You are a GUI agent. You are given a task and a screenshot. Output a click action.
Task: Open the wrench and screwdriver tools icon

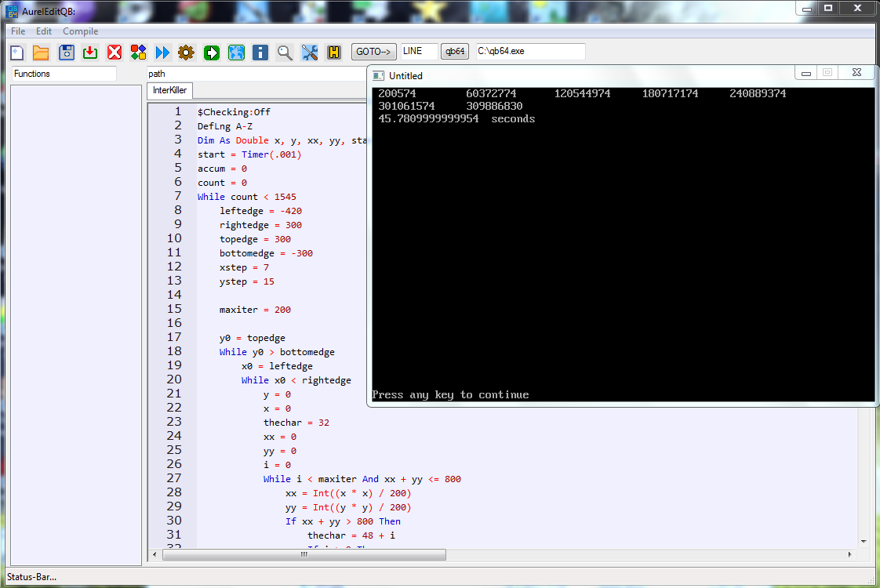click(310, 53)
